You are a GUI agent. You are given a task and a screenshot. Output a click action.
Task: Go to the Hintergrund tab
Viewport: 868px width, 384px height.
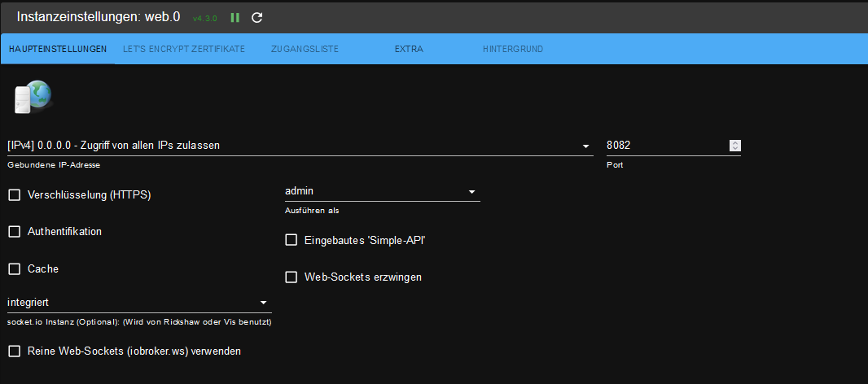tap(512, 49)
